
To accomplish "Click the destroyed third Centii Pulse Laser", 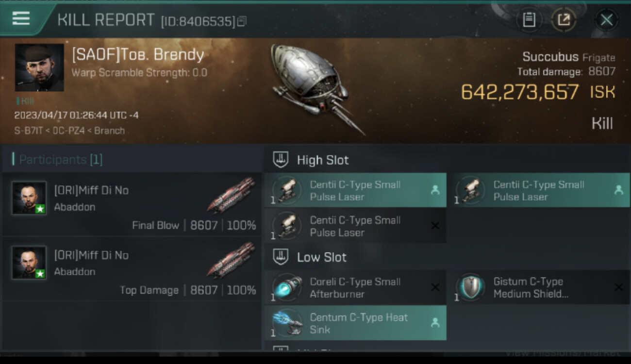I will coord(355,226).
